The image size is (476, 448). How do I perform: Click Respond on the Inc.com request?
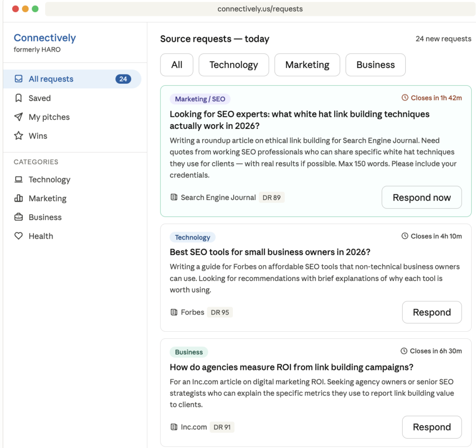tap(432, 427)
